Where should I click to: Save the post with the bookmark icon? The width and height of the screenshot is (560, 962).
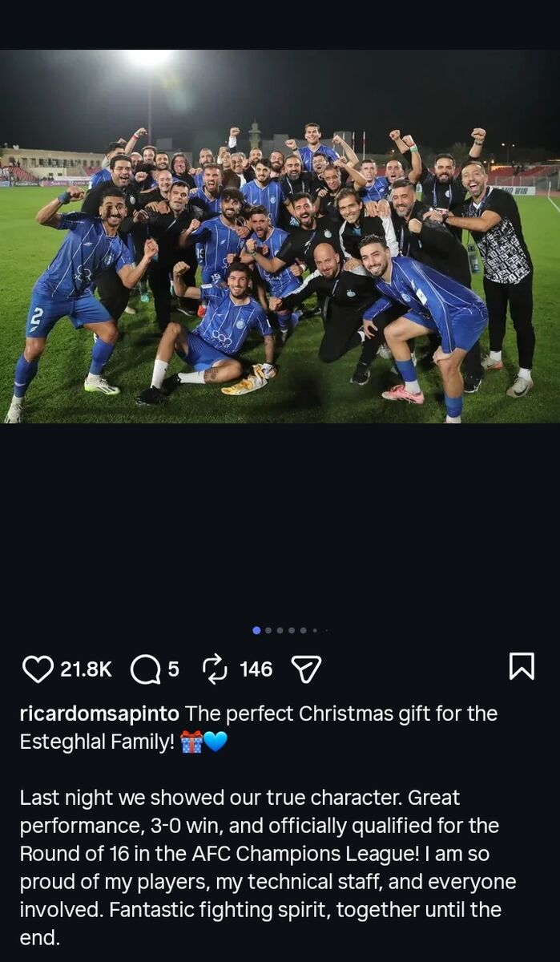[x=522, y=666]
